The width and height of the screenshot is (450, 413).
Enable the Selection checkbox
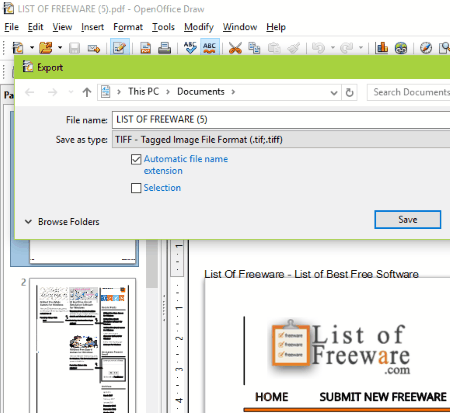point(136,188)
